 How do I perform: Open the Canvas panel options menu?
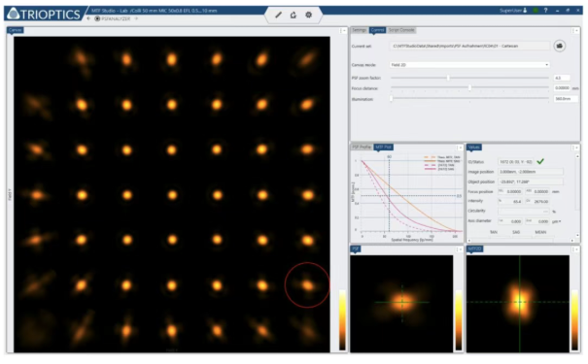coord(342,31)
